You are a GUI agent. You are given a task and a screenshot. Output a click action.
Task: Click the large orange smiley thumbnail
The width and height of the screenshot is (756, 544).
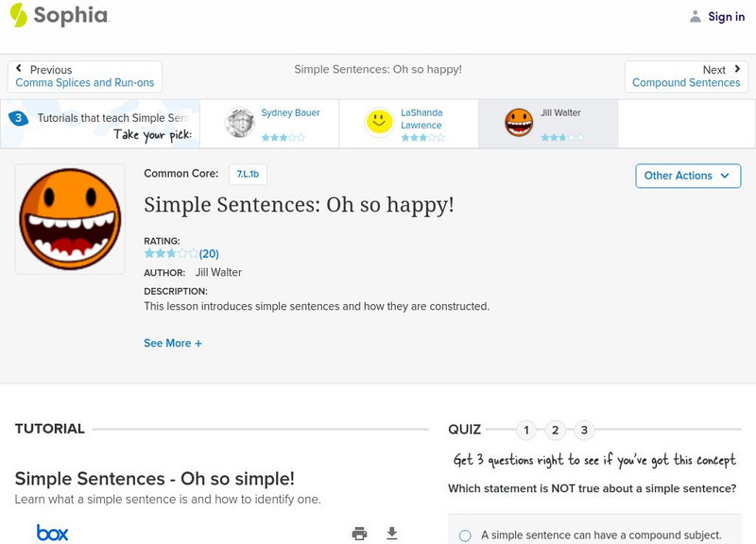click(x=70, y=219)
